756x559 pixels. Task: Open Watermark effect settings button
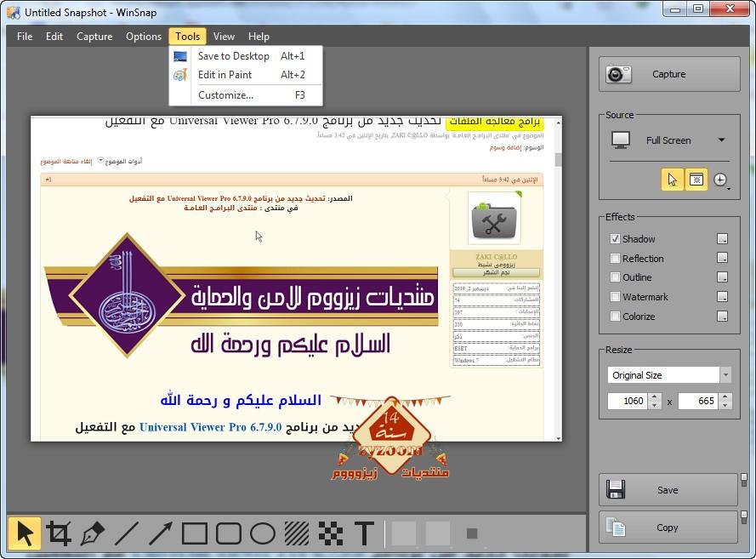coord(722,297)
